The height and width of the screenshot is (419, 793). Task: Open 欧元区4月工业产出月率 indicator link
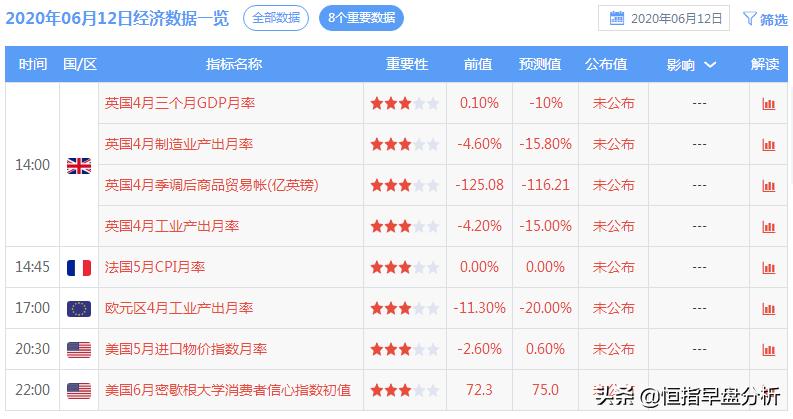click(x=179, y=308)
